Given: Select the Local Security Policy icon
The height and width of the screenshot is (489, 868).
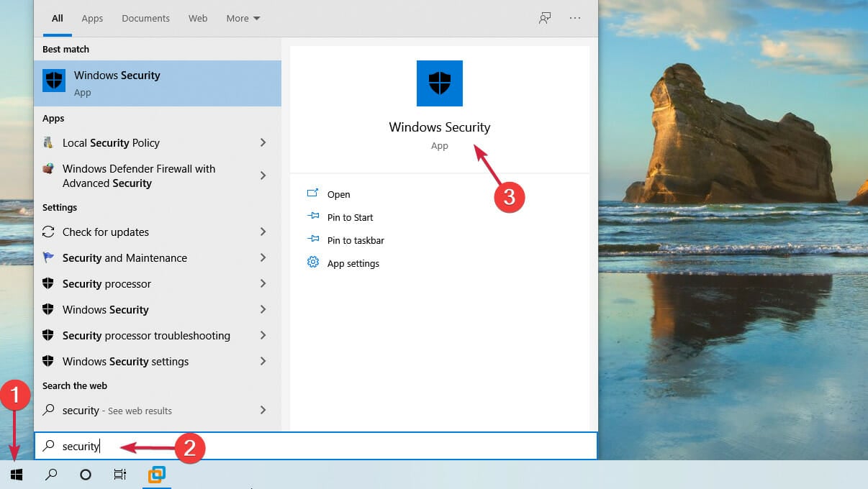Looking at the screenshot, I should (48, 142).
